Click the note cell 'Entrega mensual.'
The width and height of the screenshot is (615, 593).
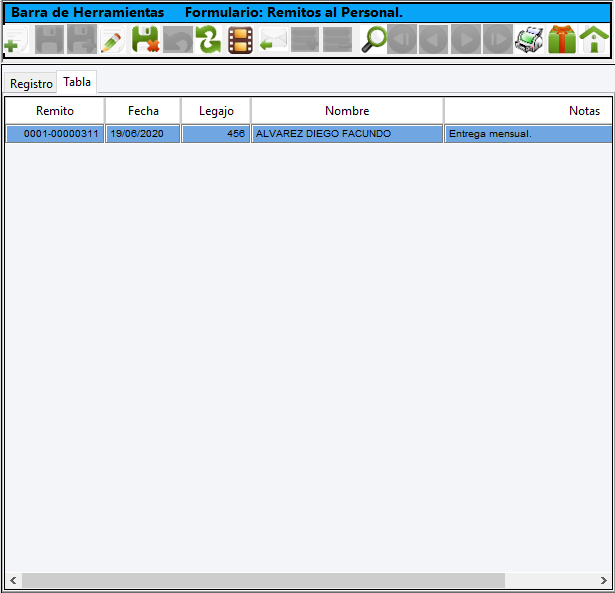click(528, 134)
